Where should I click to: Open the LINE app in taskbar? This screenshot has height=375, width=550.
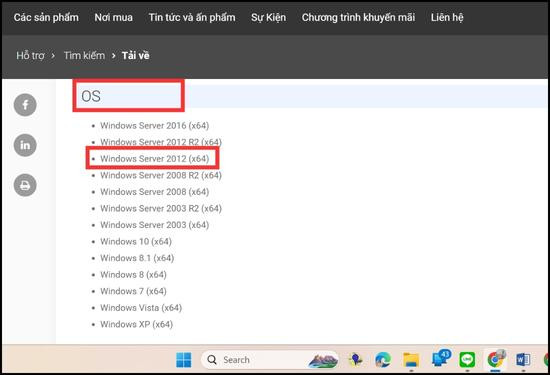[x=467, y=360]
